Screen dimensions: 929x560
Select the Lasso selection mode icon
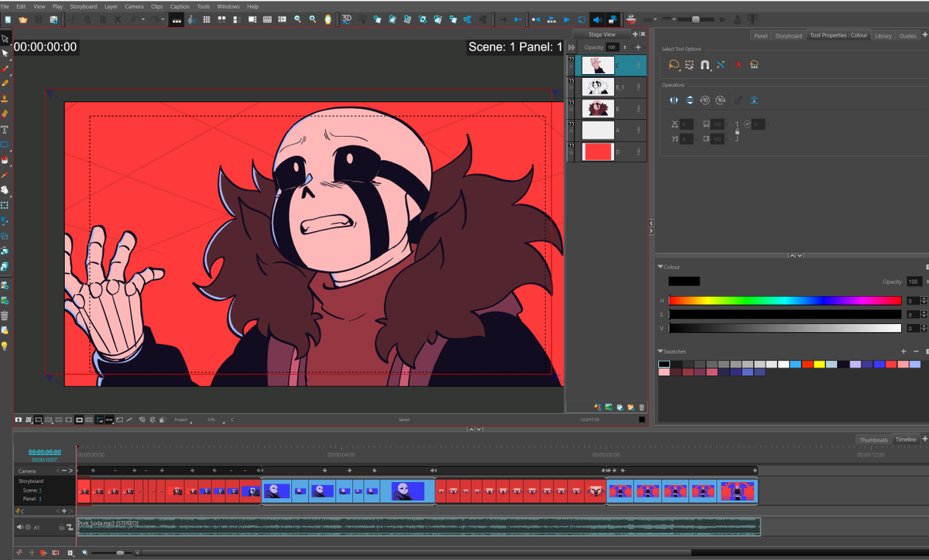[674, 65]
